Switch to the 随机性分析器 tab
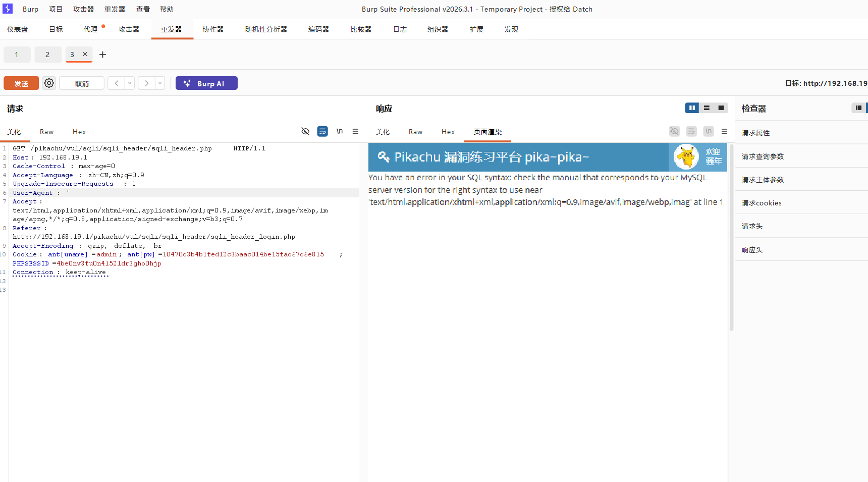 pos(266,29)
